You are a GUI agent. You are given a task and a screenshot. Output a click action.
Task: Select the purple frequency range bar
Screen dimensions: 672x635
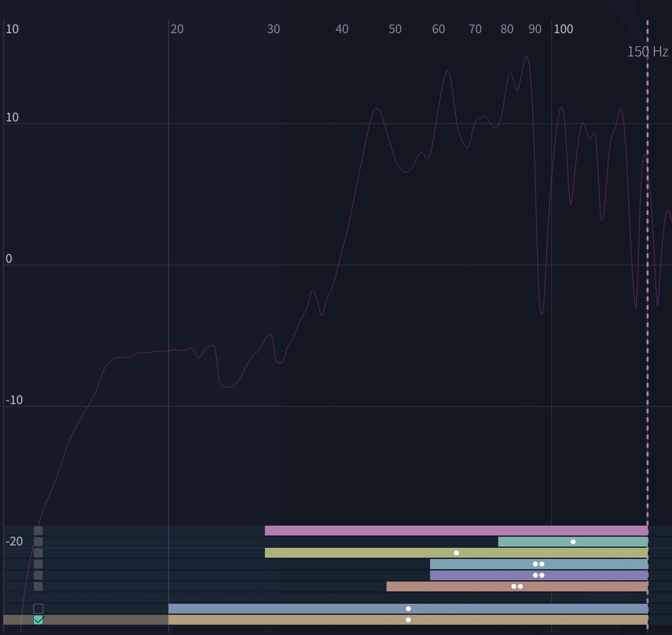tap(539, 575)
